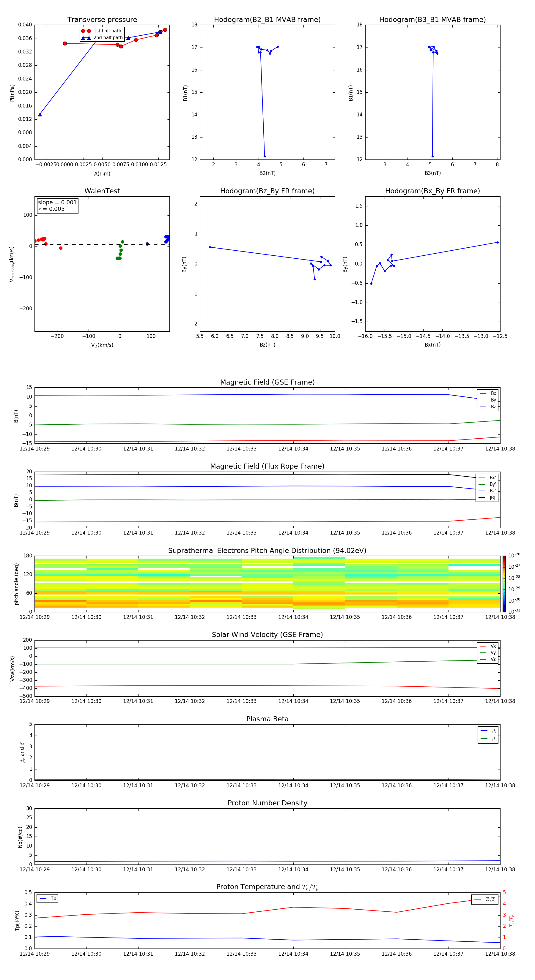Image resolution: width=535 pixels, height=980 pixels.
Task: Click the pitch angle colorbar
Action: coord(504,584)
